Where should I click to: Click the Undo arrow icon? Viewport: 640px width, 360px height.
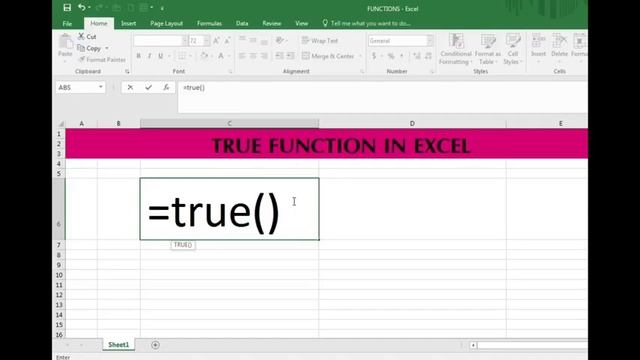pos(82,7)
